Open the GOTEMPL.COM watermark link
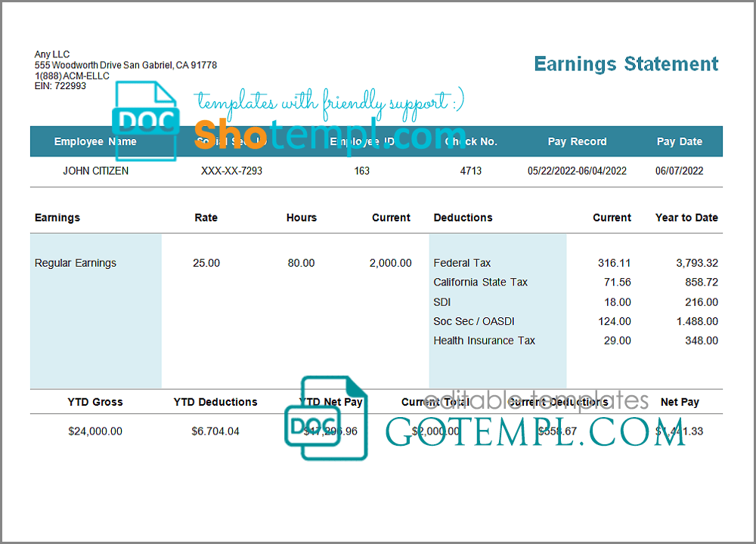 pyautogui.click(x=535, y=432)
